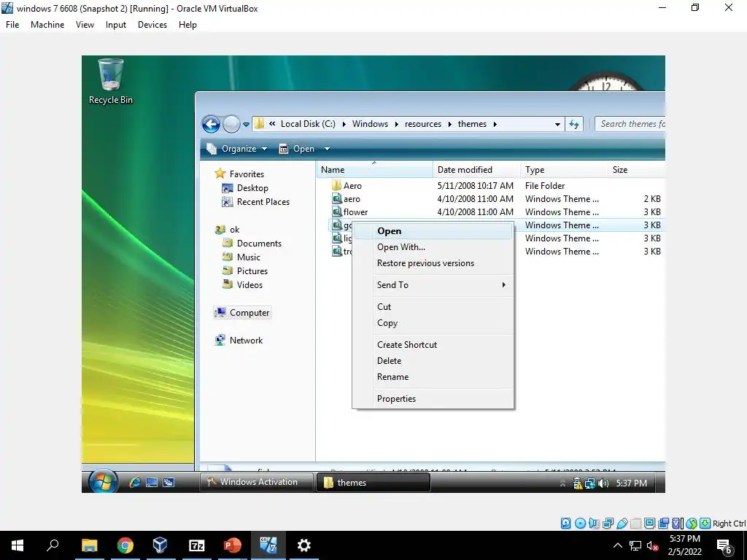
Task: Sort files by Name column header
Action: pos(374,169)
